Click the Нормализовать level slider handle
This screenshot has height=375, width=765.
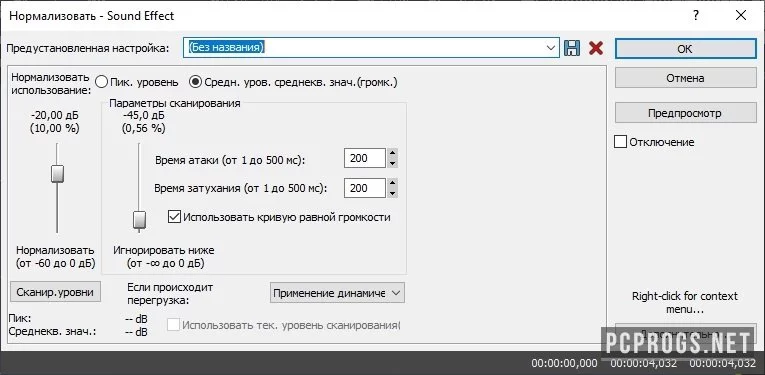(58, 174)
